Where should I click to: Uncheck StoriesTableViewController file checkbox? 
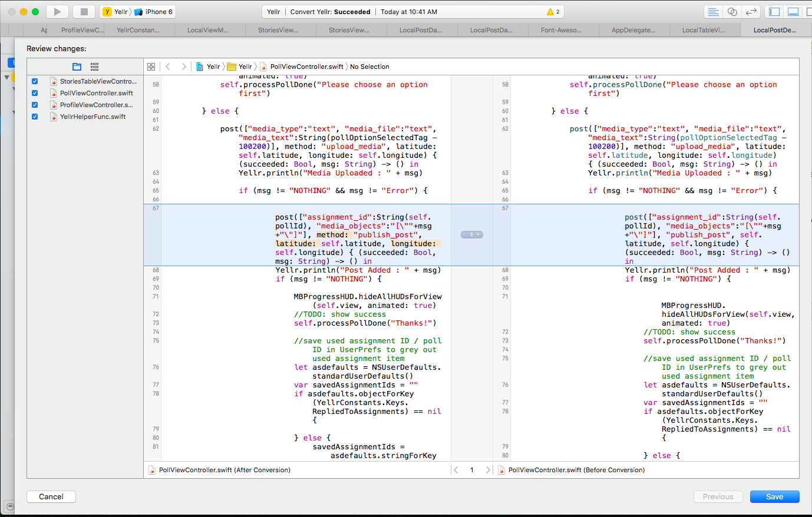(x=35, y=81)
